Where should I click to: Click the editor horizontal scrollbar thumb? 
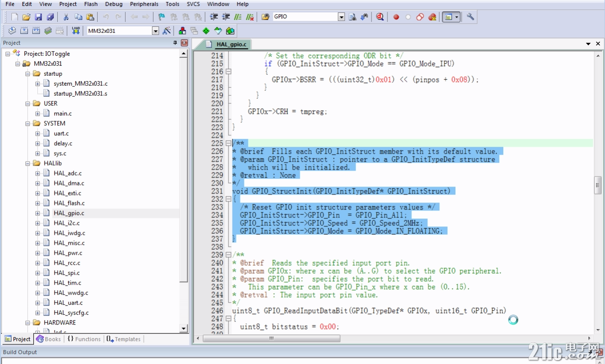(271, 338)
